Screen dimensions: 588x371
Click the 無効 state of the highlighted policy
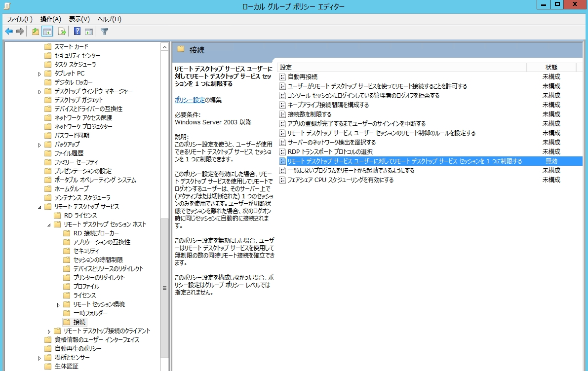pyautogui.click(x=551, y=161)
